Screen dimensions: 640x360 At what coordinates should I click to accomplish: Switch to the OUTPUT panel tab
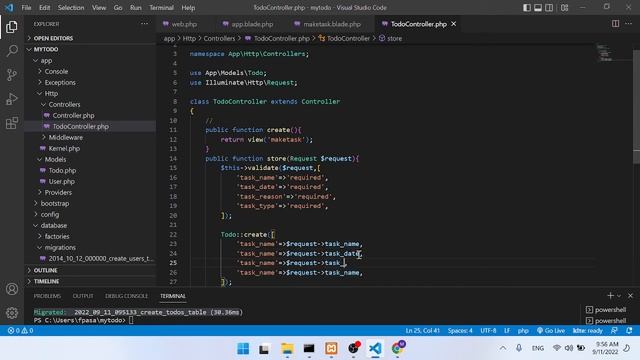click(x=83, y=296)
